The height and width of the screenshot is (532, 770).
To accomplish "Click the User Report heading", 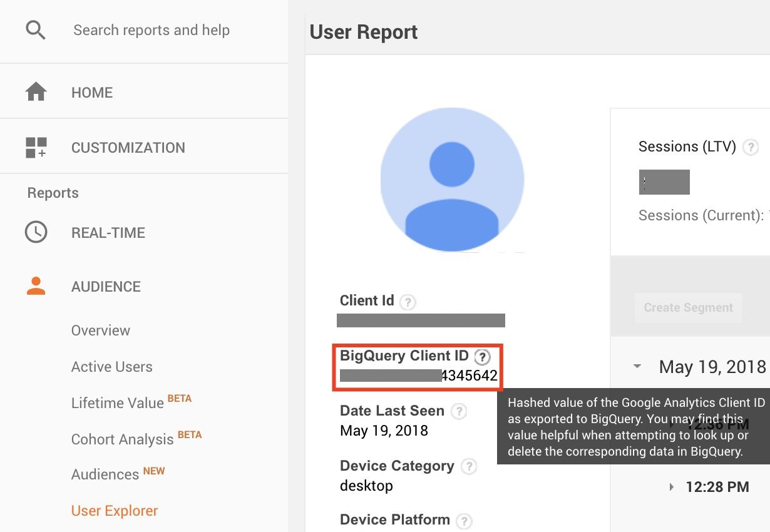I will pyautogui.click(x=364, y=32).
